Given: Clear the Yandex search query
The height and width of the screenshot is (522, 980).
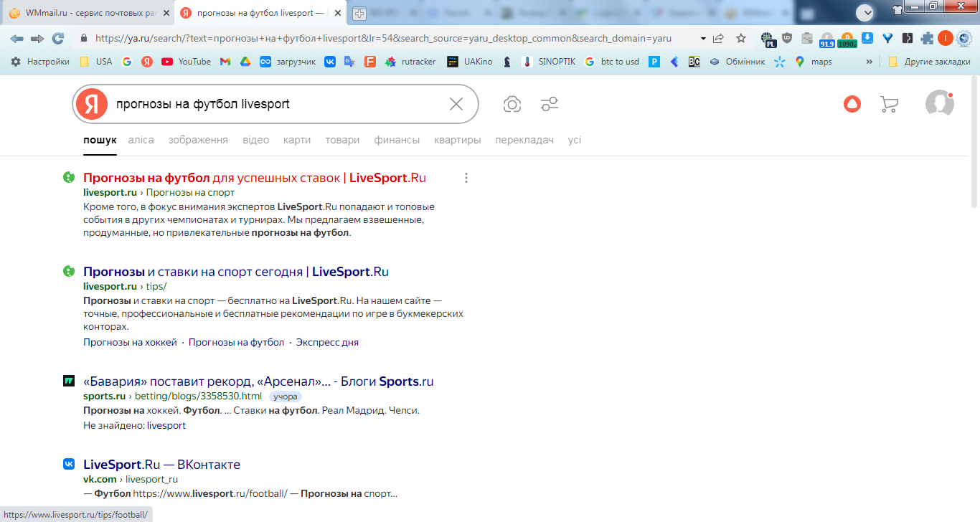Looking at the screenshot, I should pyautogui.click(x=456, y=104).
